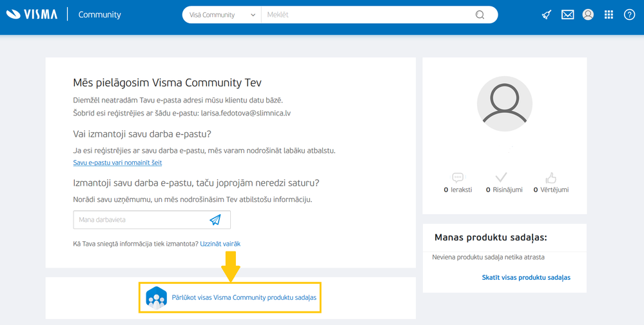644x325 pixels.
Task: Click the email 'larisa.fedotova@slimnica.lv' text
Action: (x=246, y=113)
